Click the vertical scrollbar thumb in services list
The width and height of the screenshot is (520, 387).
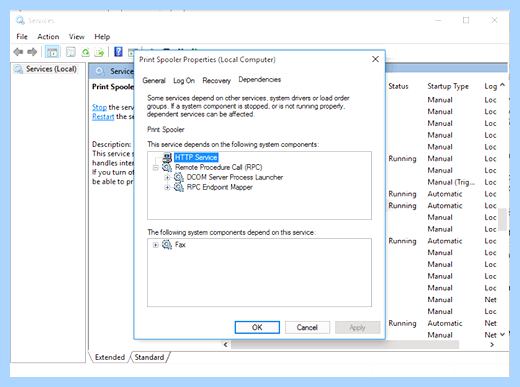(x=502, y=219)
